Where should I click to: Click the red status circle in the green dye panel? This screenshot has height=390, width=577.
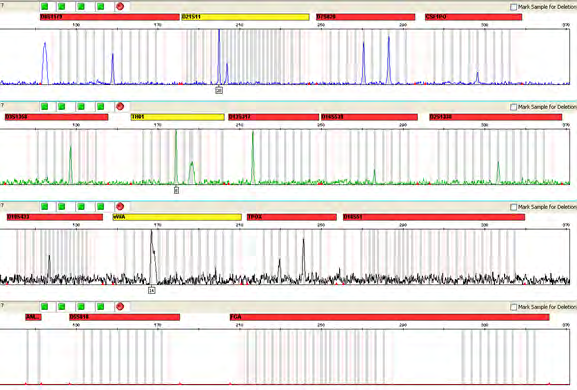click(x=120, y=107)
